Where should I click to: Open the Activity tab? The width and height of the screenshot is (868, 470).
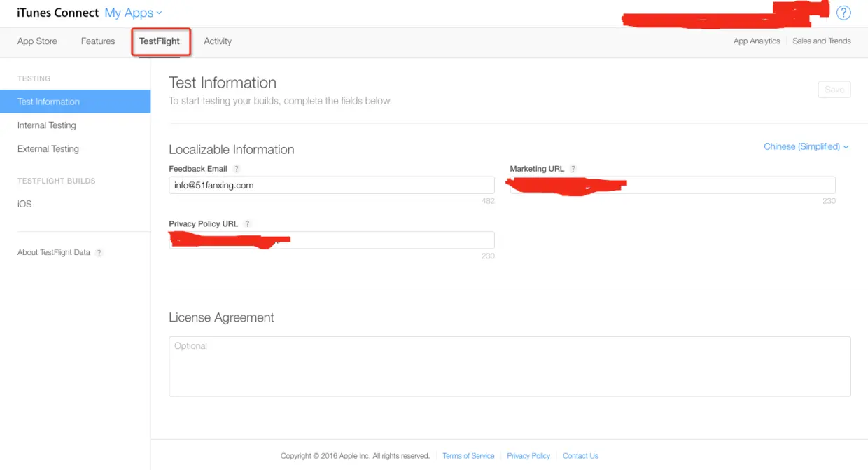click(218, 41)
